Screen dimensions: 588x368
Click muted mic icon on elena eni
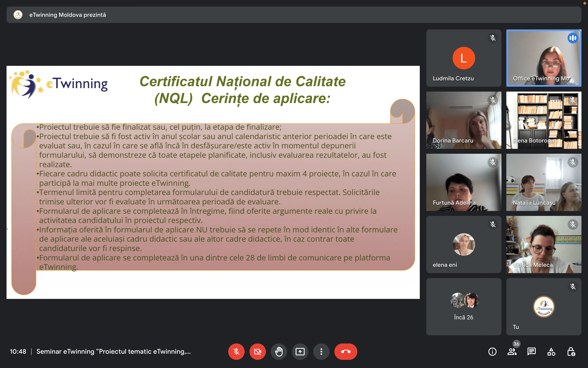[x=493, y=224]
